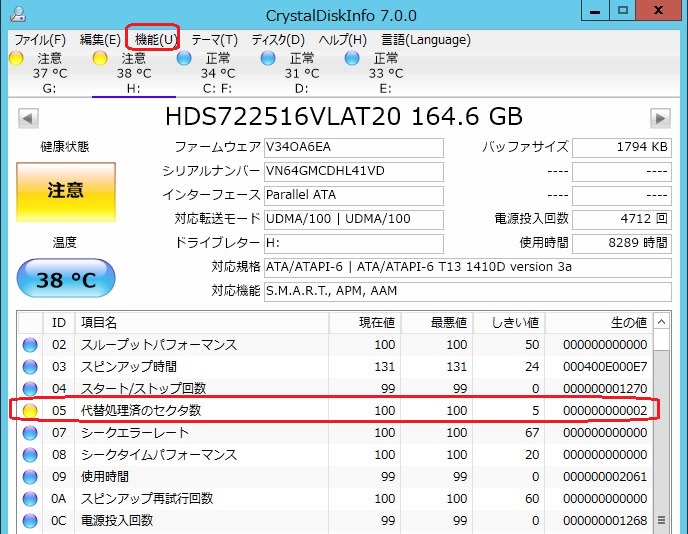The width and height of the screenshot is (688, 534).
Task: Click the 温度 label
Action: point(65,242)
